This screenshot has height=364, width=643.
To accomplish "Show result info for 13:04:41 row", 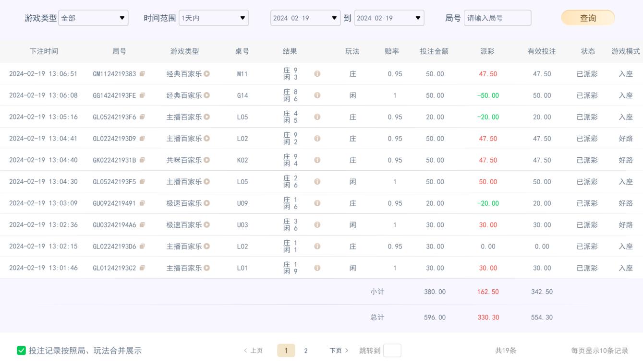I will pyautogui.click(x=317, y=139).
